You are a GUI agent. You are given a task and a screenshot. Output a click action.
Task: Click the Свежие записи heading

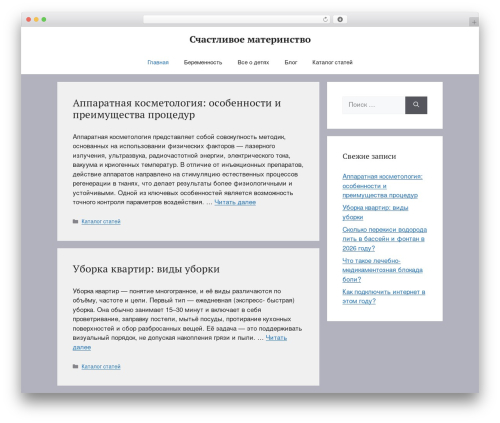[x=369, y=156]
